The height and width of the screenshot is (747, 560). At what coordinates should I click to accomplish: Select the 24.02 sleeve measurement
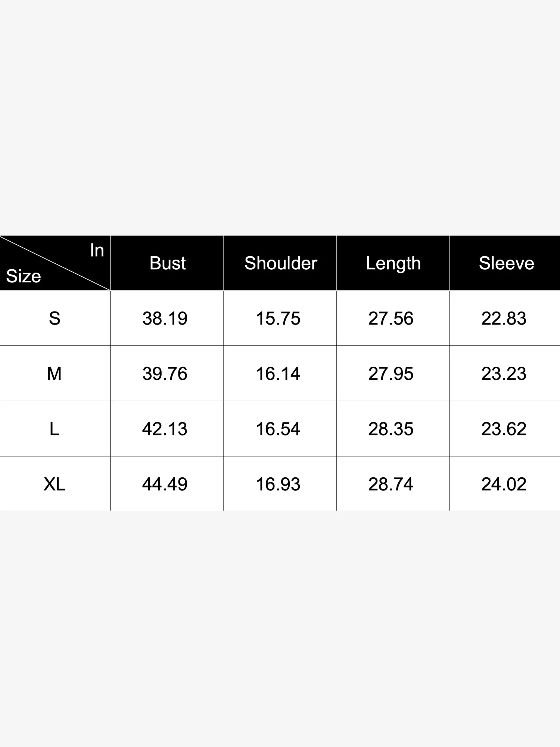coord(504,484)
